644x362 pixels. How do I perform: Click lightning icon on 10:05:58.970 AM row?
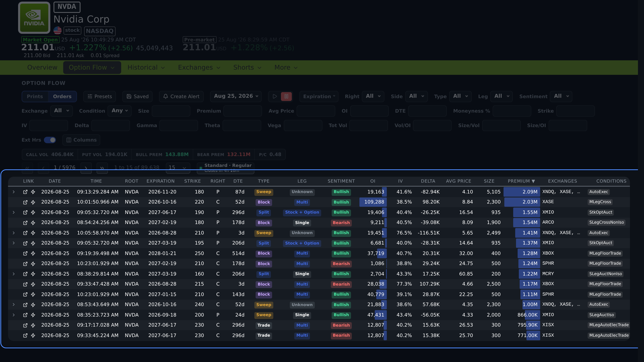coord(33,233)
